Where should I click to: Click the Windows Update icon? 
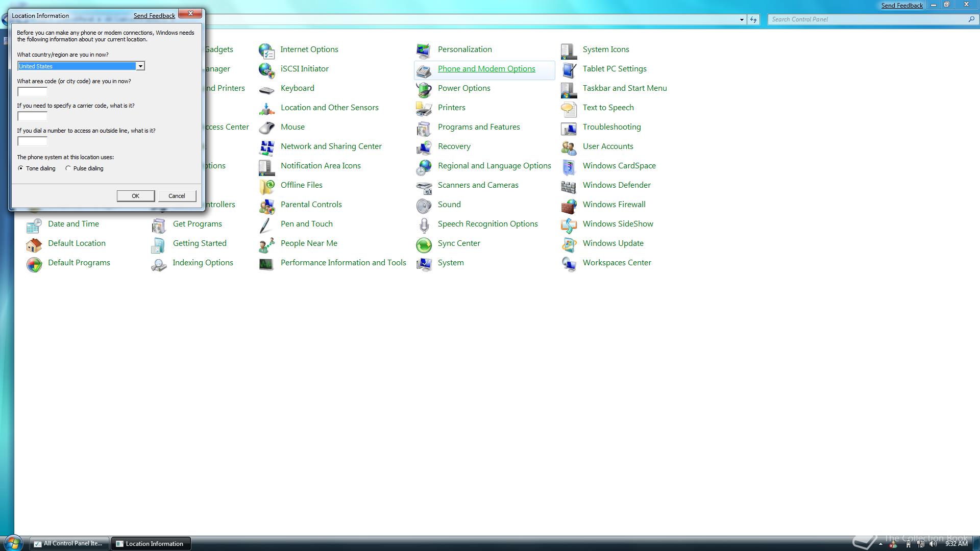pyautogui.click(x=569, y=244)
